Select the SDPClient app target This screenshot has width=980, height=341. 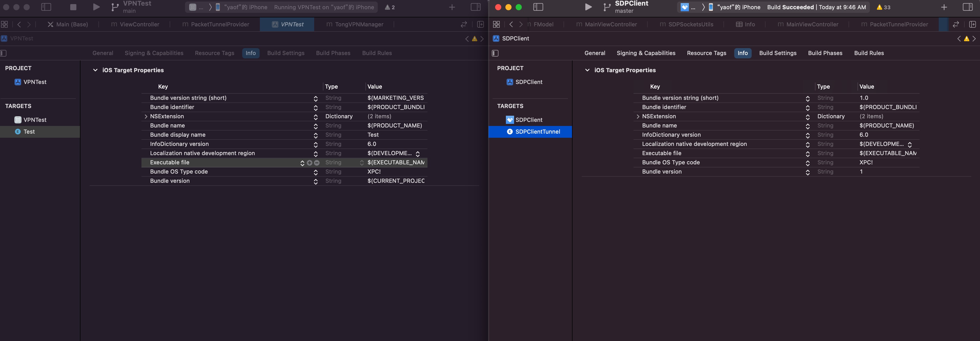point(528,120)
